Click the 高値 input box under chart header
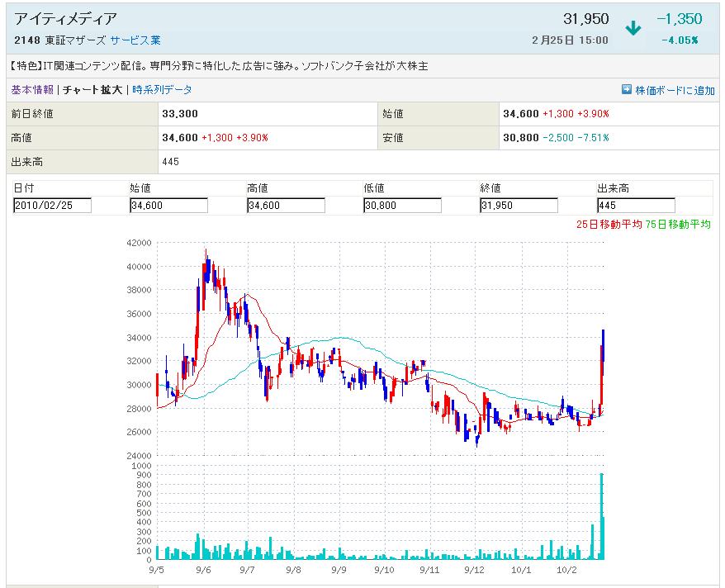725x588 pixels. [x=286, y=206]
